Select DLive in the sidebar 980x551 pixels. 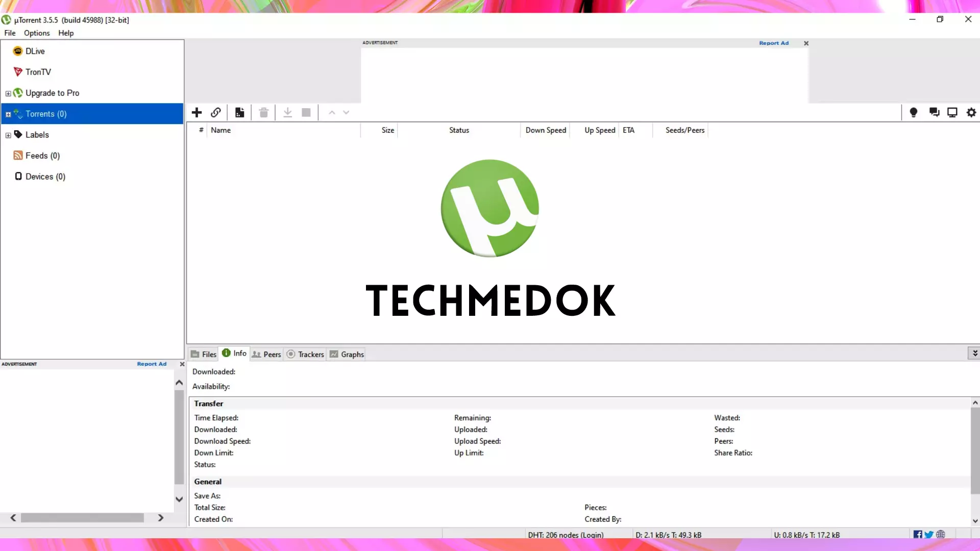tap(92, 51)
